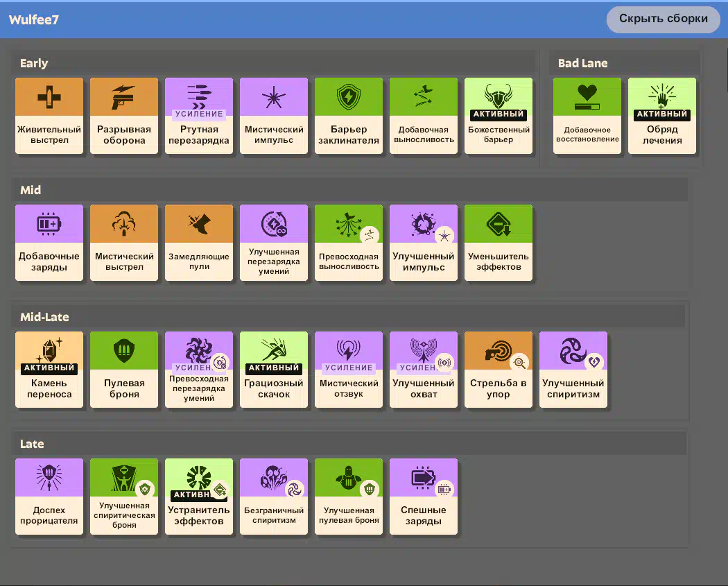Choose the Камень переноса active item

[49, 370]
